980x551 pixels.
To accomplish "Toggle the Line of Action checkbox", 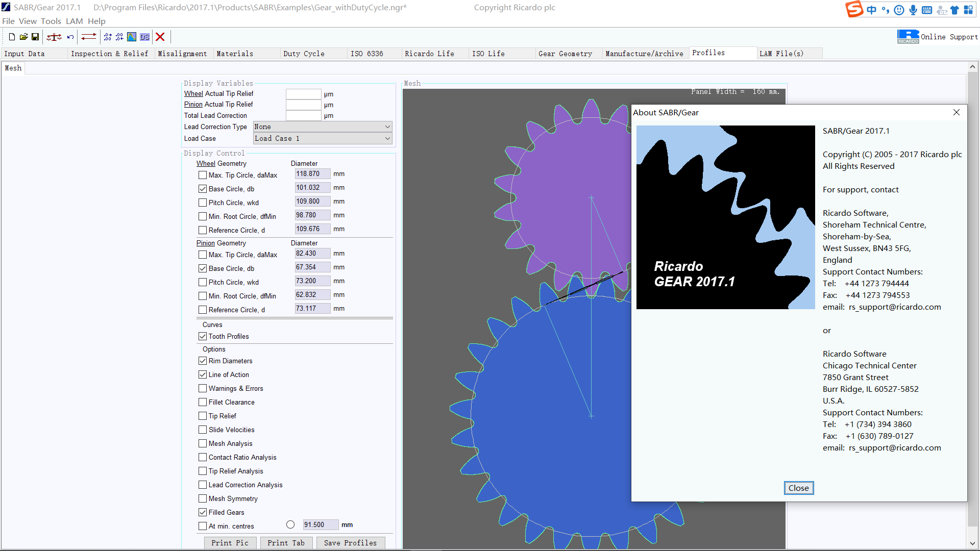I will 203,374.
